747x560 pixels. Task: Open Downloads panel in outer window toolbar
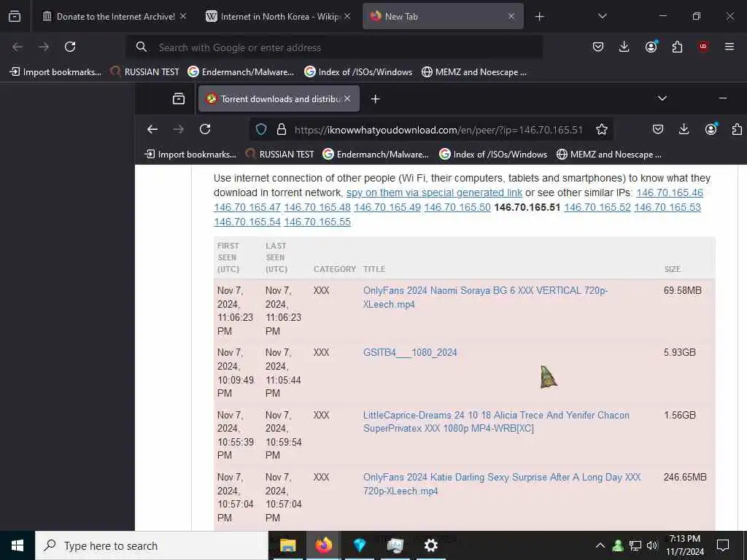point(624,47)
